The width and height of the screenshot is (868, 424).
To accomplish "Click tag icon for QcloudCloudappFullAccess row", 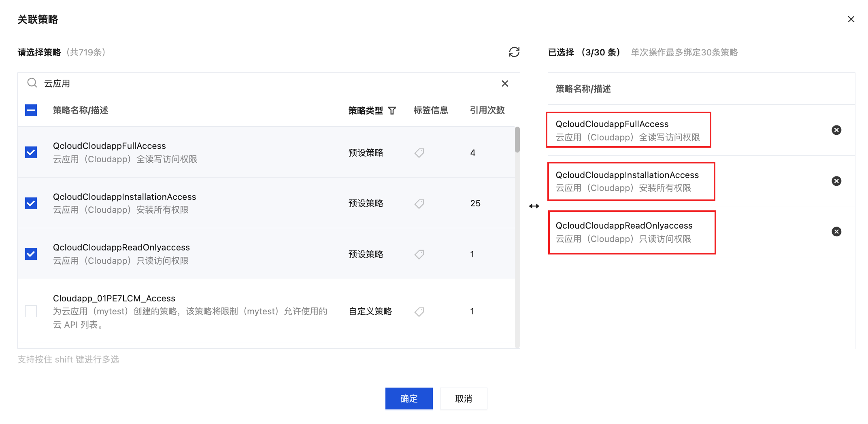I will coord(419,153).
